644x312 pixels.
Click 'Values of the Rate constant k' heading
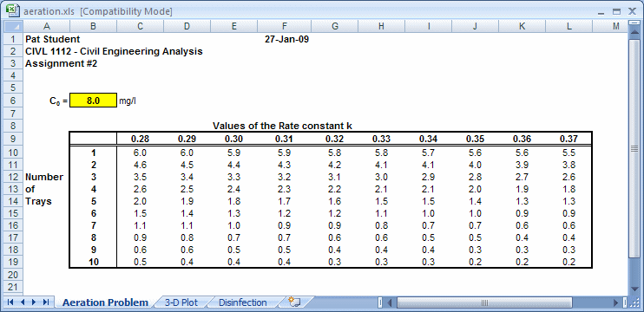(x=283, y=126)
